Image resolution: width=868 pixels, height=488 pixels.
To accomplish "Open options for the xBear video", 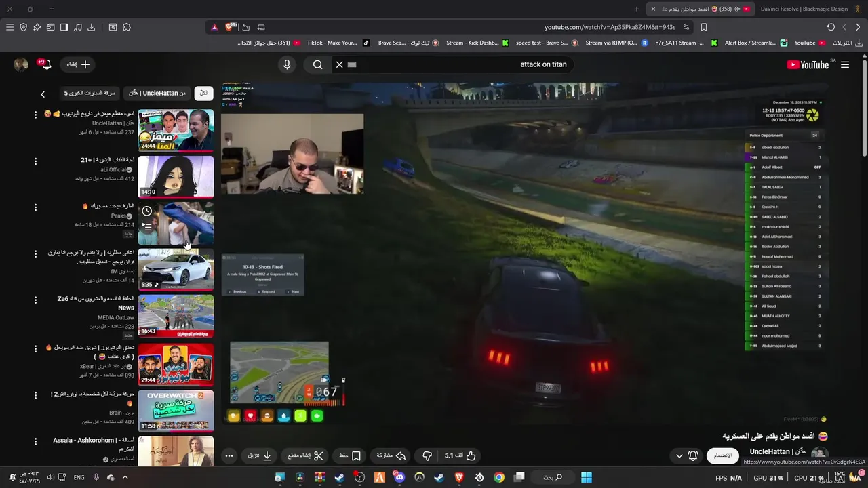I will pyautogui.click(x=36, y=348).
